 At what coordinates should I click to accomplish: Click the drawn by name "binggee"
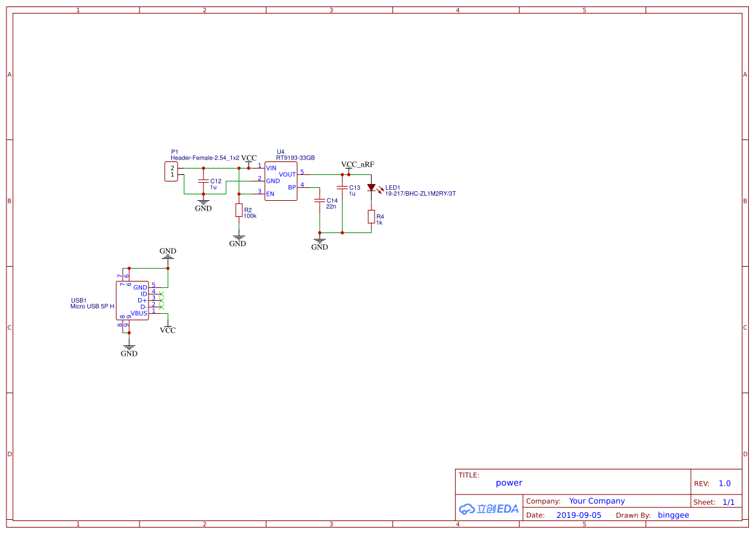coord(673,515)
